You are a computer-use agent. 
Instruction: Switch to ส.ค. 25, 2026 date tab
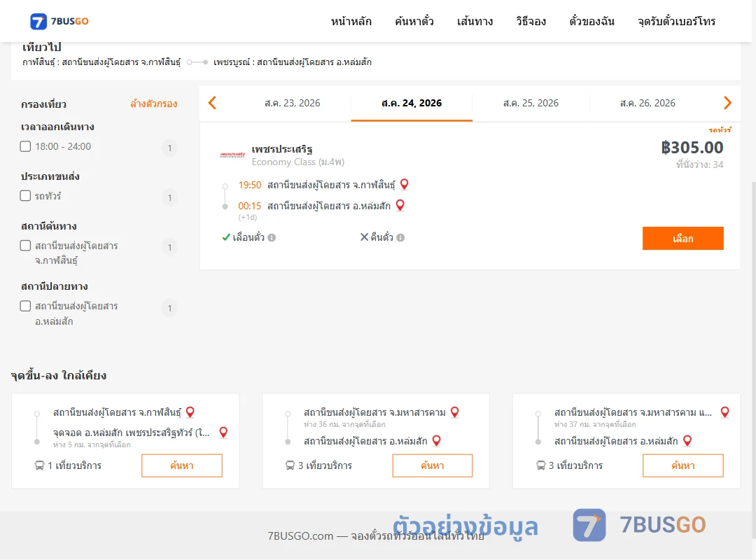point(531,103)
